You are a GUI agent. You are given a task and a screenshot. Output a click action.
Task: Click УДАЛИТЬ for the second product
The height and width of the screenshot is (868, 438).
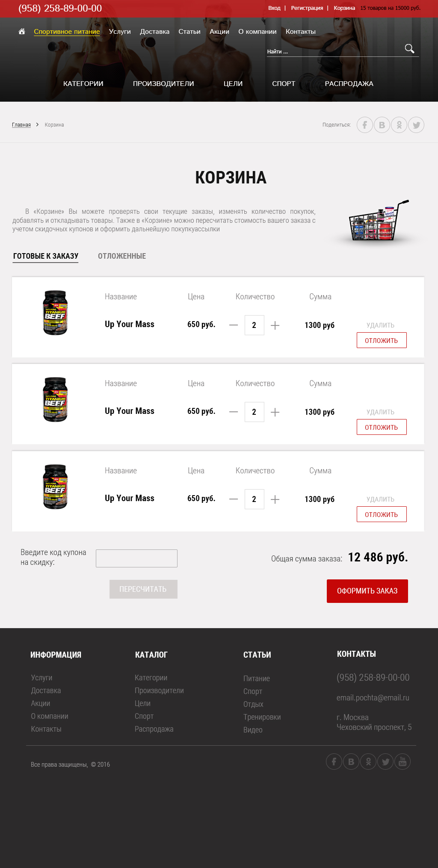point(380,412)
